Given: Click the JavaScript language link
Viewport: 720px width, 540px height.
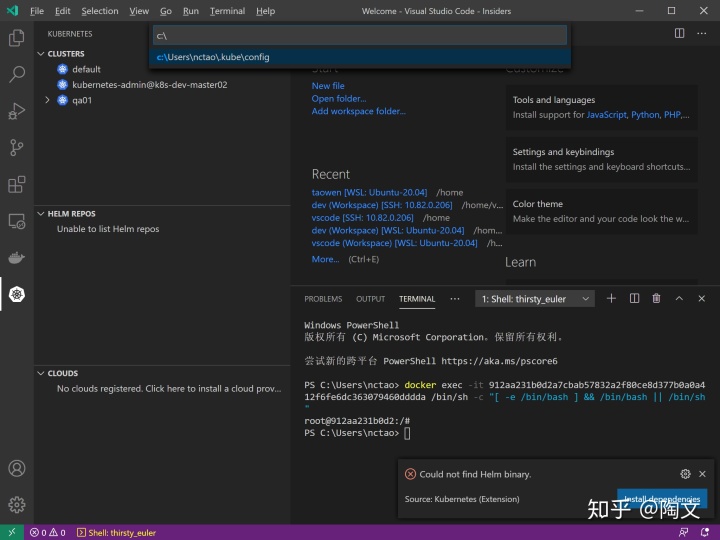Looking at the screenshot, I should [x=606, y=115].
